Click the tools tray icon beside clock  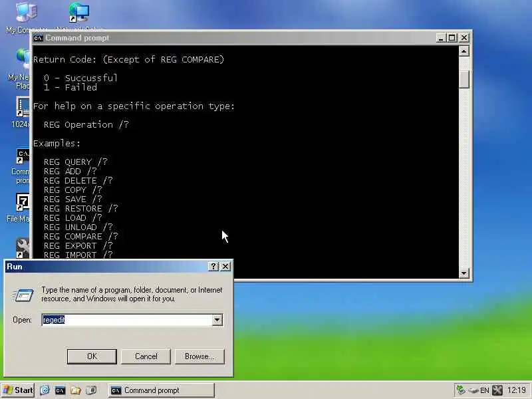(x=497, y=390)
